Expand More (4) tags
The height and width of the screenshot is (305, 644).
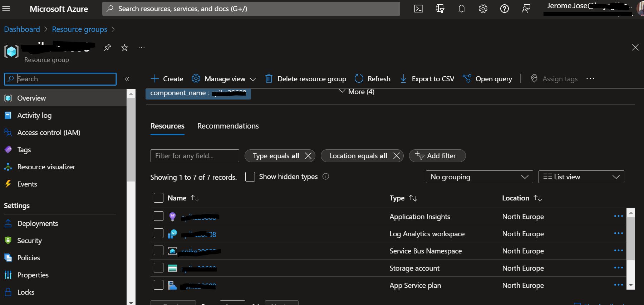point(357,92)
